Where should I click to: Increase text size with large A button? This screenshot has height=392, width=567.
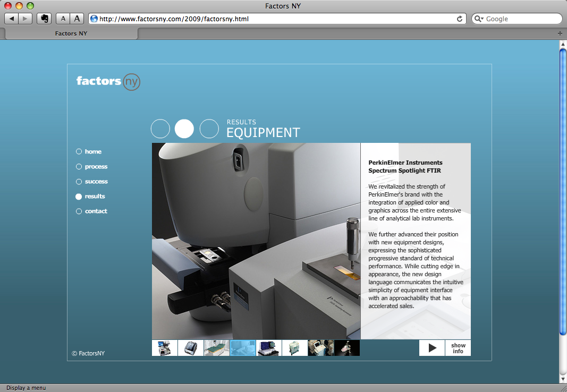pyautogui.click(x=77, y=19)
